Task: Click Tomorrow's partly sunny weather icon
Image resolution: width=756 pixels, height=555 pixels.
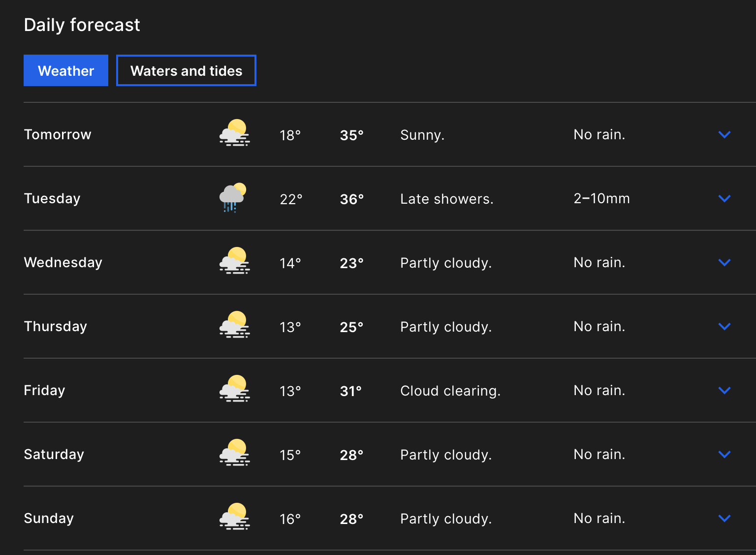Action: tap(234, 133)
